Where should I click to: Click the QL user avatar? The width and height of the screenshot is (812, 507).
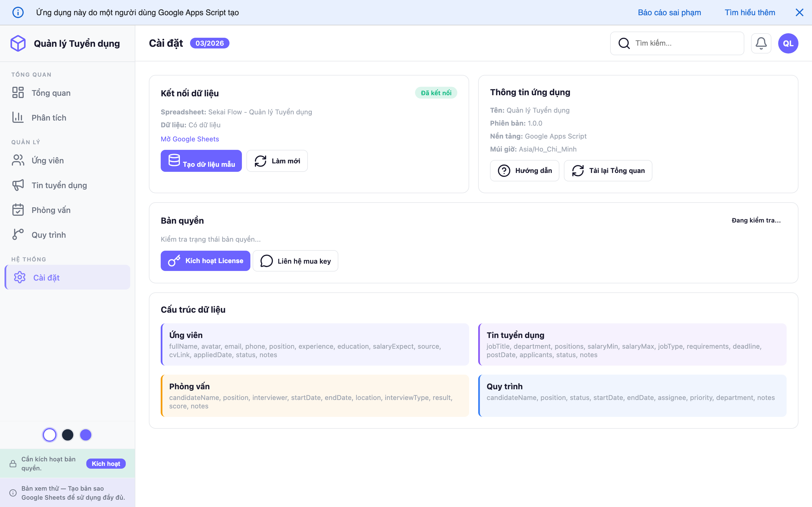coord(788,43)
